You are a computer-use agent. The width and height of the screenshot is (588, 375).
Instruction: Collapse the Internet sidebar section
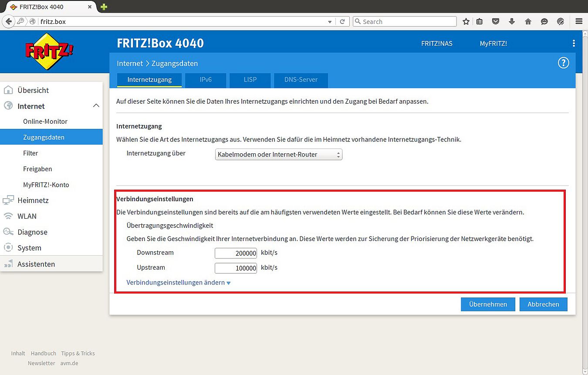[96, 106]
